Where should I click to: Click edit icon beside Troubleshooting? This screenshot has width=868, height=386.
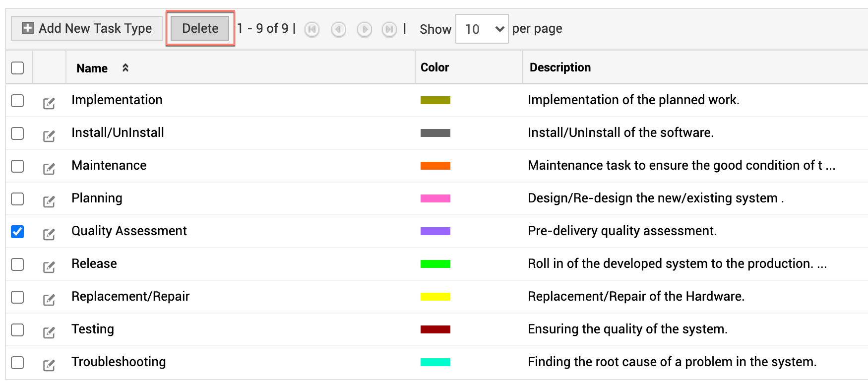[x=49, y=365]
